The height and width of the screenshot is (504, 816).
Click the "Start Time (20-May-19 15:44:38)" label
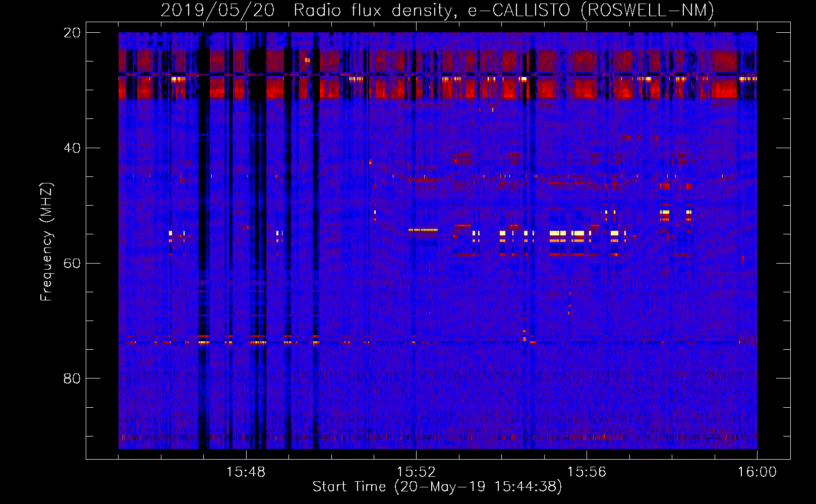pos(437,487)
